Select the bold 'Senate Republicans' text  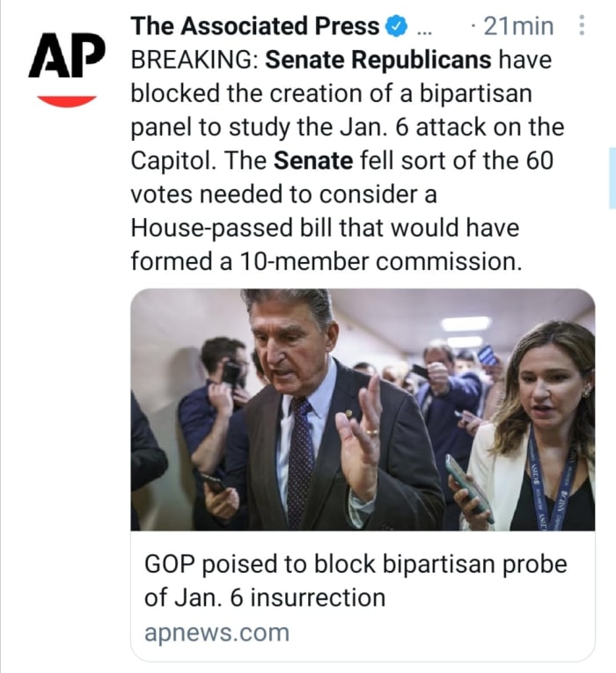click(378, 61)
